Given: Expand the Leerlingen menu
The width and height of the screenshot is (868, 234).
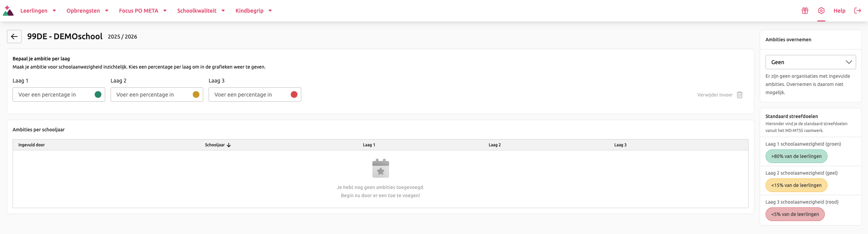Looking at the screenshot, I should pyautogui.click(x=38, y=11).
